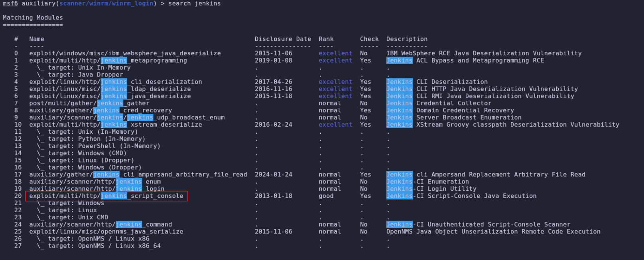Click the "Name" column header
This screenshot has width=644, height=260.
[37, 39]
